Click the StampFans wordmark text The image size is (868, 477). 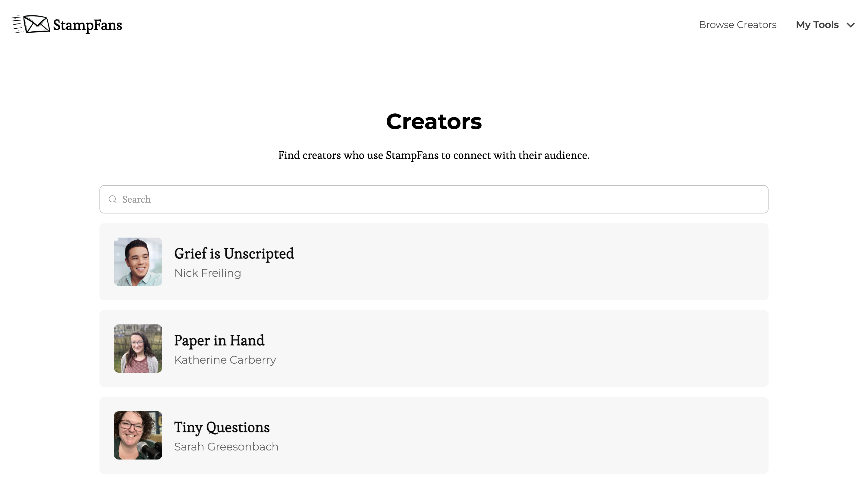click(x=88, y=25)
